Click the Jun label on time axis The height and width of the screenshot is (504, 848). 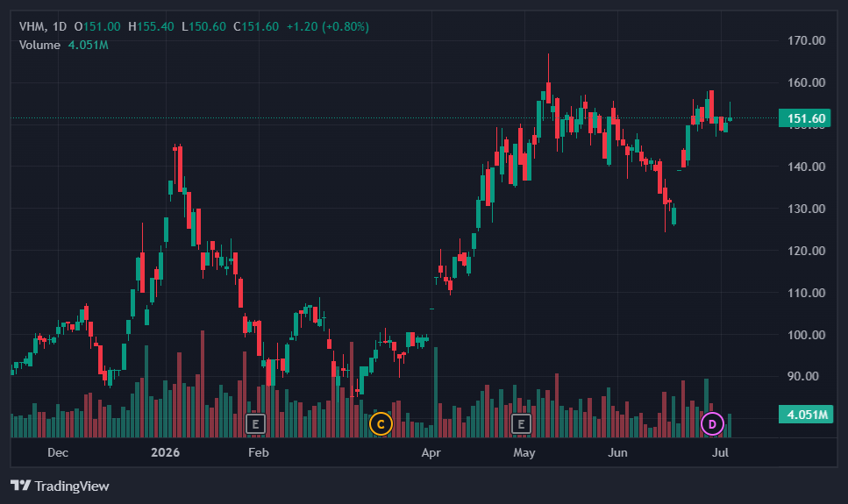[617, 452]
